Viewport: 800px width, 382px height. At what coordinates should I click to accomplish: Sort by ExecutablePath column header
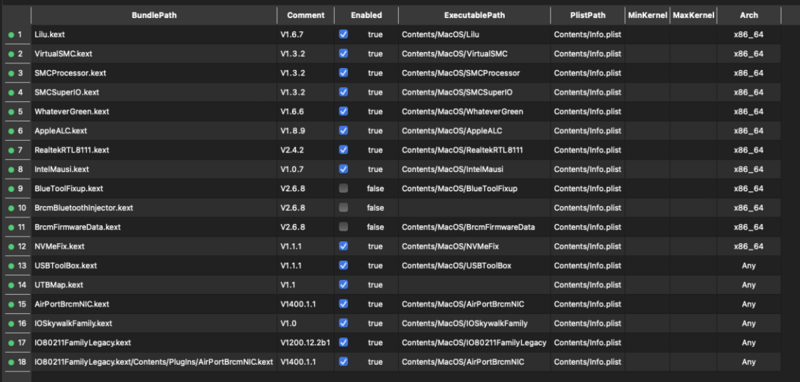pos(474,15)
